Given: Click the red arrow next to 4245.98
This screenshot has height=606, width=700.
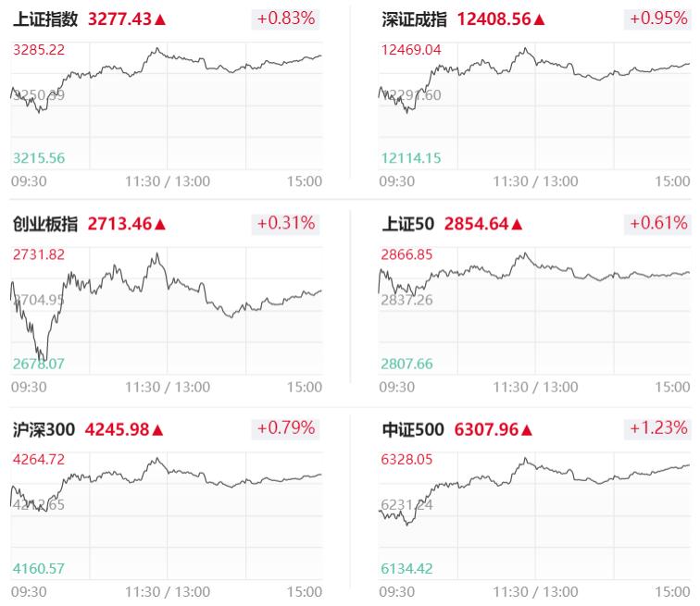Looking at the screenshot, I should (x=157, y=429).
